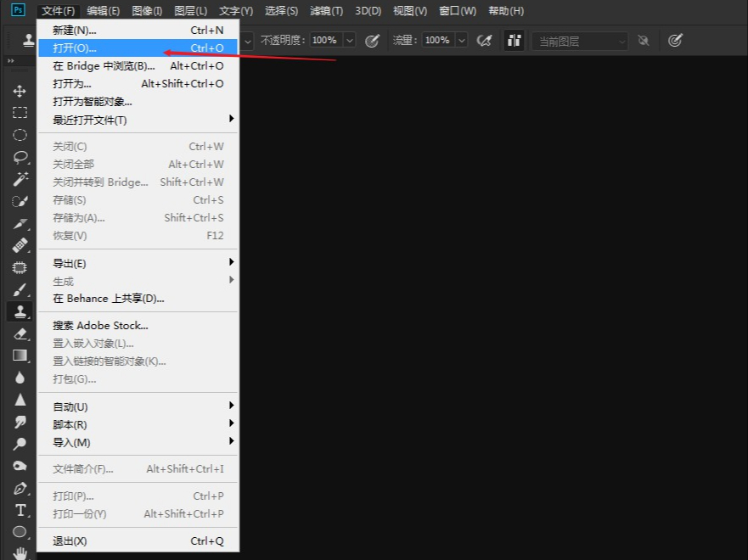Open the 滤镜(T) menu
This screenshot has height=560, width=748.
[326, 10]
